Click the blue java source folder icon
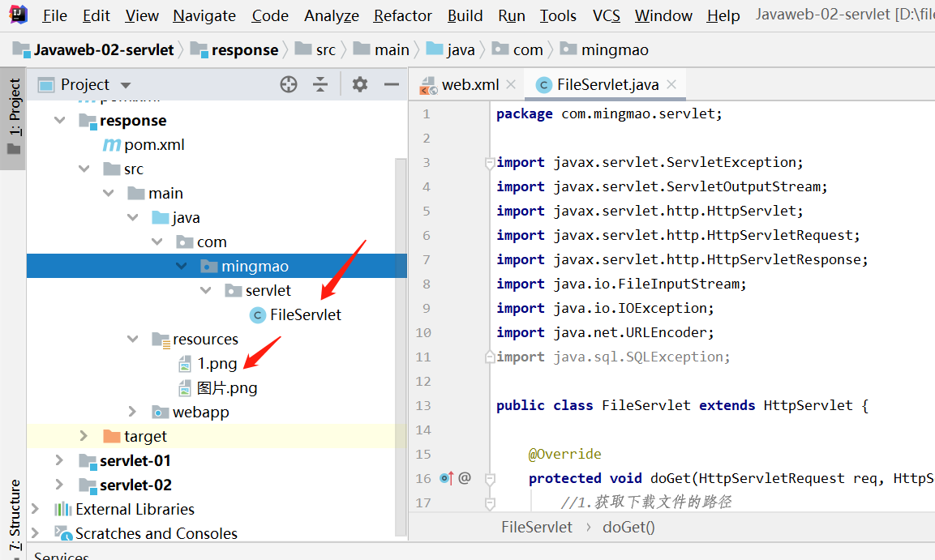 point(161,217)
